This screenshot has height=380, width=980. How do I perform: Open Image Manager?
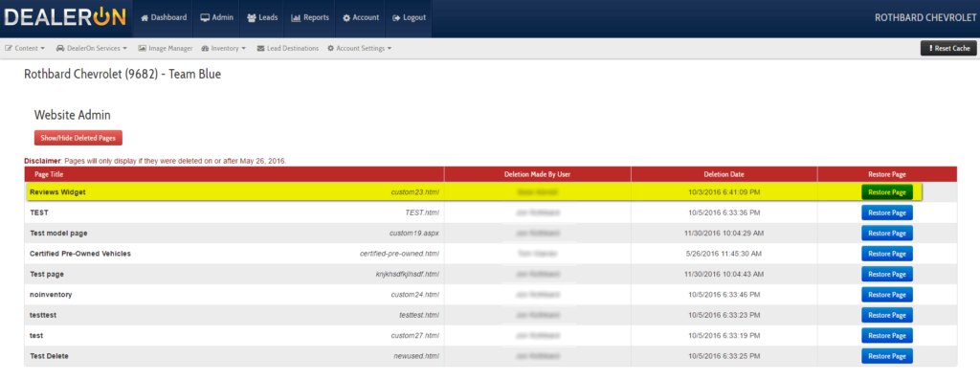pyautogui.click(x=166, y=48)
